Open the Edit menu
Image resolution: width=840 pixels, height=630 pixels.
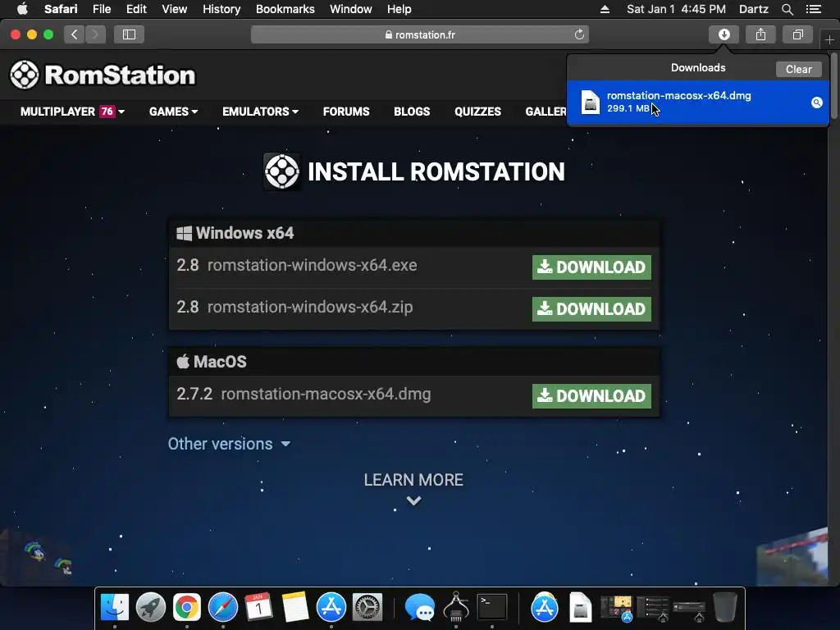(x=136, y=9)
